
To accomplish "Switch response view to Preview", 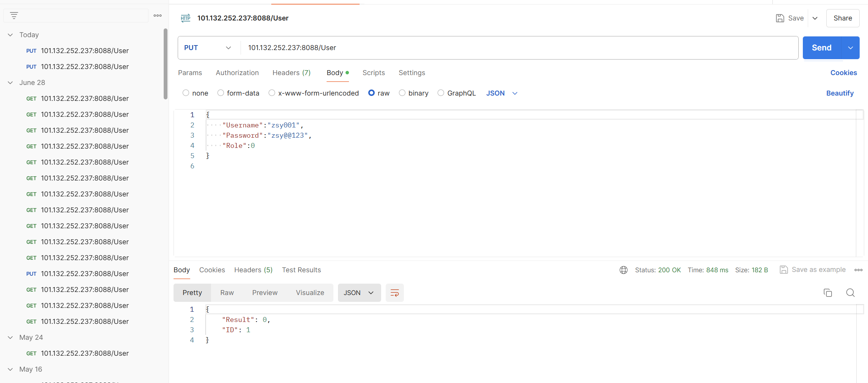I will click(265, 293).
